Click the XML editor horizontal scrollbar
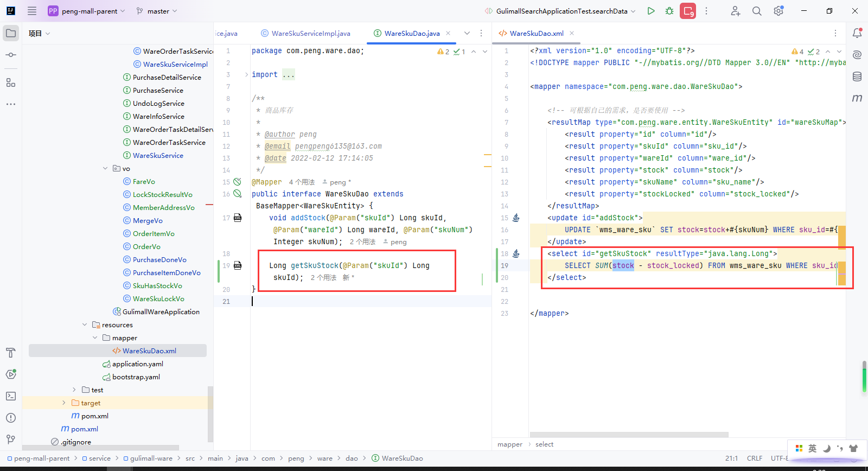The image size is (868, 471). pos(629,435)
